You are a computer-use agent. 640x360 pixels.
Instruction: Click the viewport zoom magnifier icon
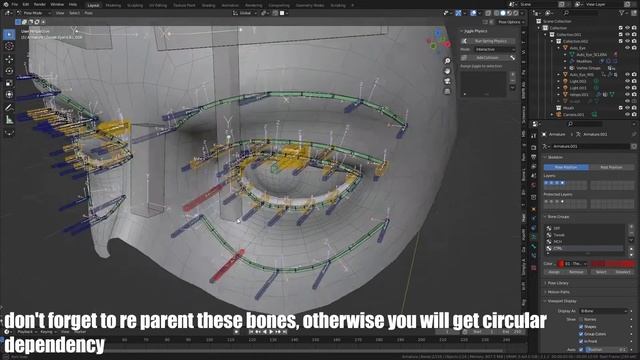coord(447,61)
